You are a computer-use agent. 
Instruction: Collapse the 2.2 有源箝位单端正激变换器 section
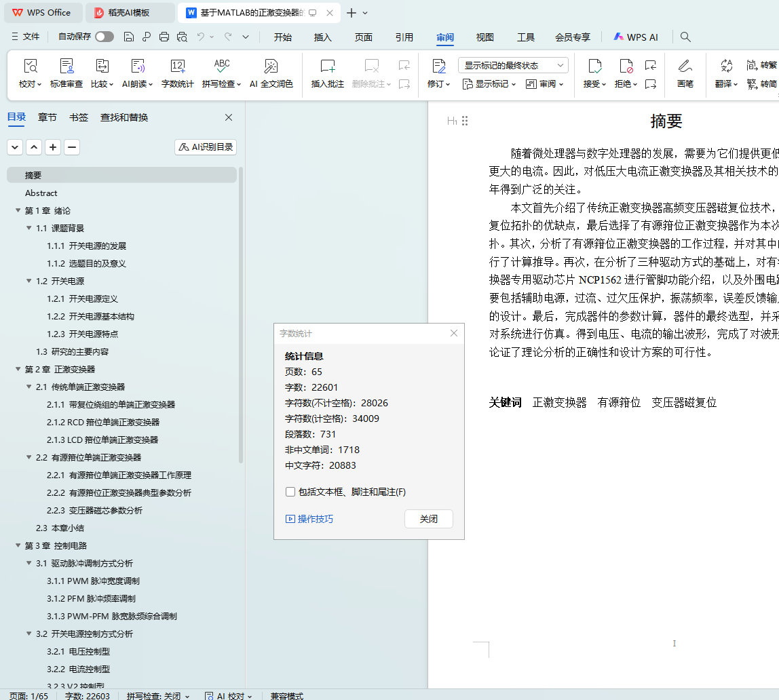(x=29, y=458)
